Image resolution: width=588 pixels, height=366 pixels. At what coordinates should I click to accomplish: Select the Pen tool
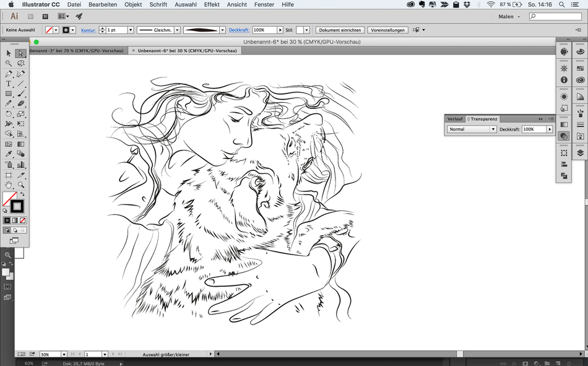[x=9, y=74]
